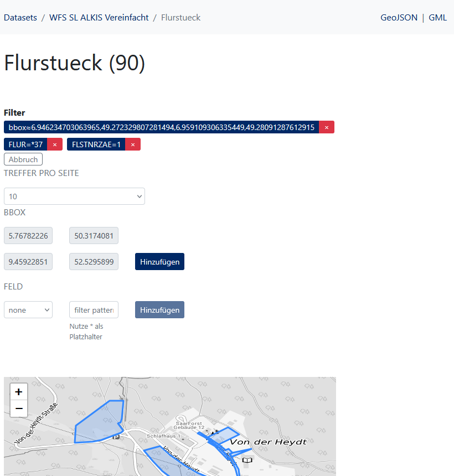
Task: Select the large blue parcel polygon on the map
Action: coord(100,422)
